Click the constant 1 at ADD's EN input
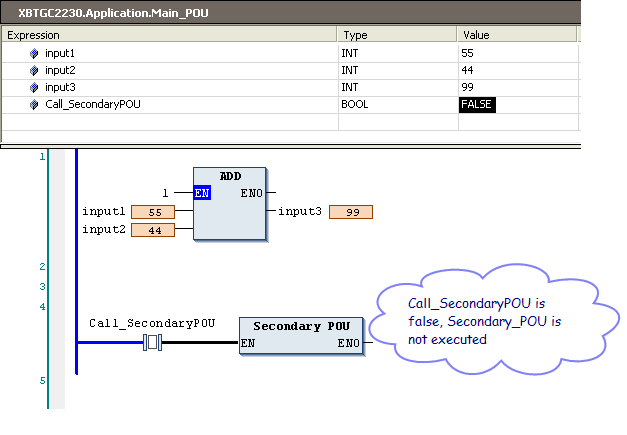The height and width of the screenshot is (435, 627). point(165,193)
